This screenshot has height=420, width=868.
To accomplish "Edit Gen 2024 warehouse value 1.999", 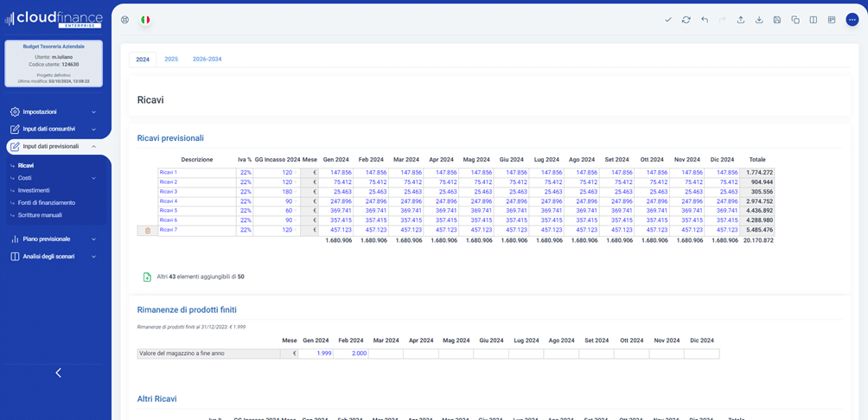I will 316,353.
